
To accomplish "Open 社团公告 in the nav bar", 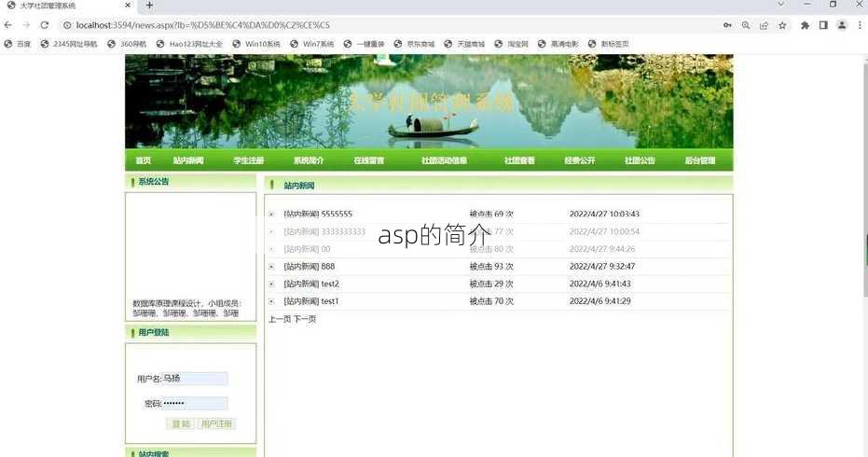I will (640, 160).
